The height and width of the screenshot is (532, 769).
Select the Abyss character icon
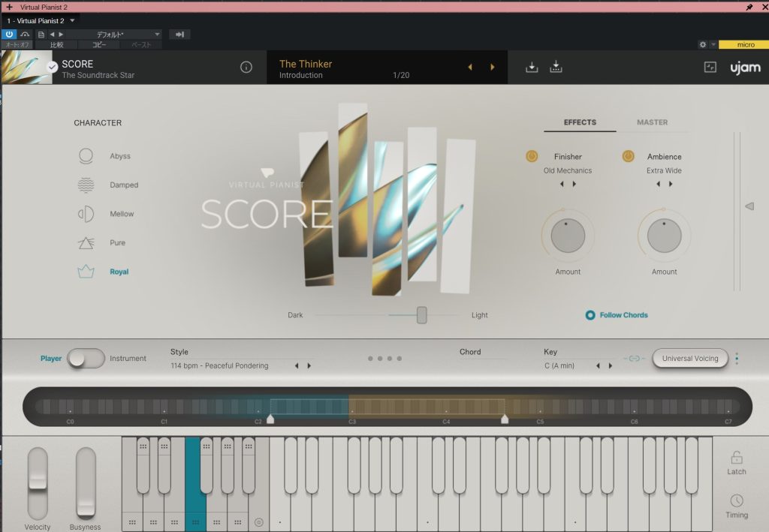point(86,156)
